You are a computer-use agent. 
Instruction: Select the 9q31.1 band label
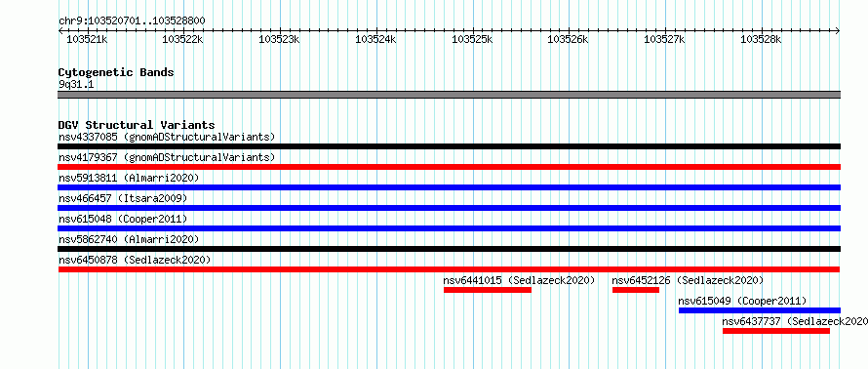(76, 84)
